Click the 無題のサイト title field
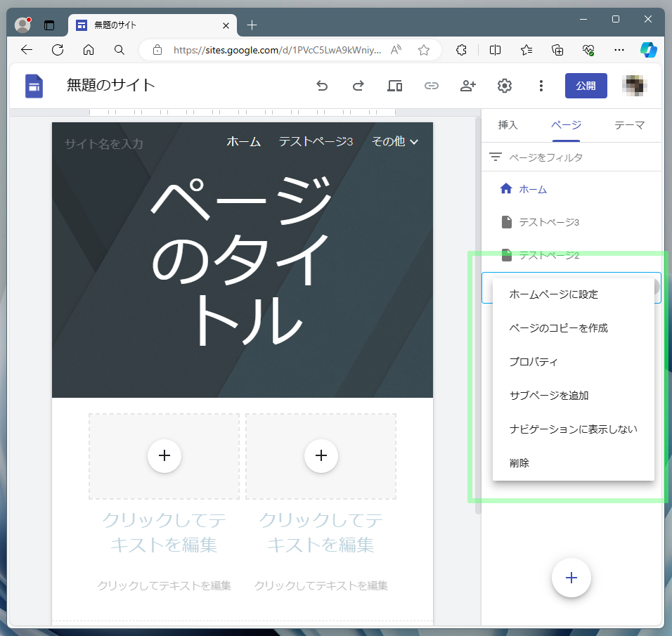This screenshot has height=636, width=672. pos(110,85)
